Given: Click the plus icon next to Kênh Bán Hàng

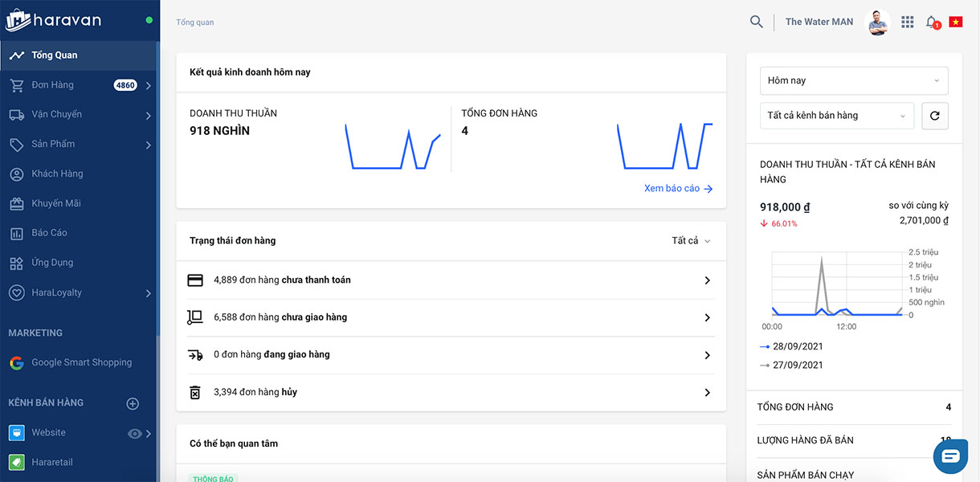Looking at the screenshot, I should pos(133,403).
